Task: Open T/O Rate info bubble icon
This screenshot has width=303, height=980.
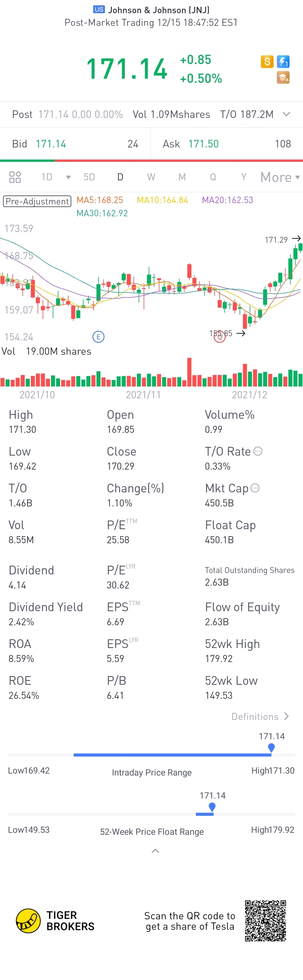Action: click(258, 451)
